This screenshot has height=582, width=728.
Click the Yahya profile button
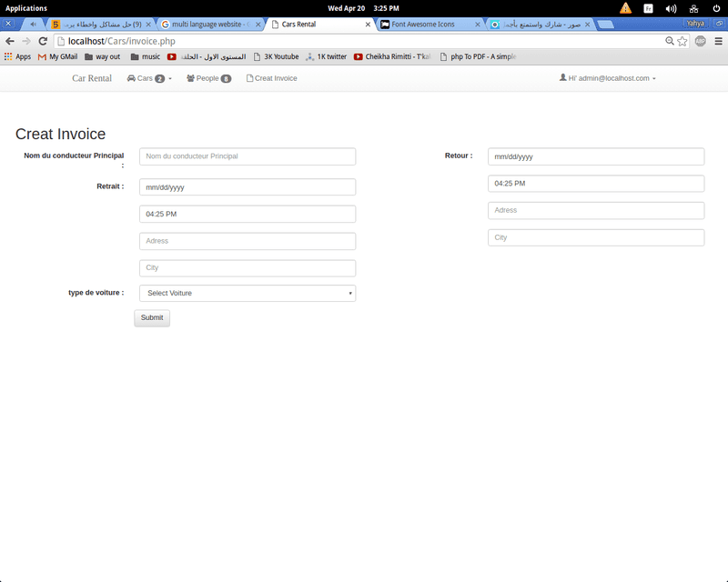coord(695,24)
